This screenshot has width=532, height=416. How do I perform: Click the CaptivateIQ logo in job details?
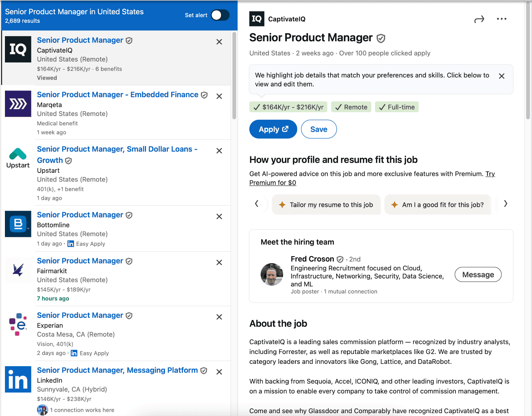pyautogui.click(x=257, y=19)
